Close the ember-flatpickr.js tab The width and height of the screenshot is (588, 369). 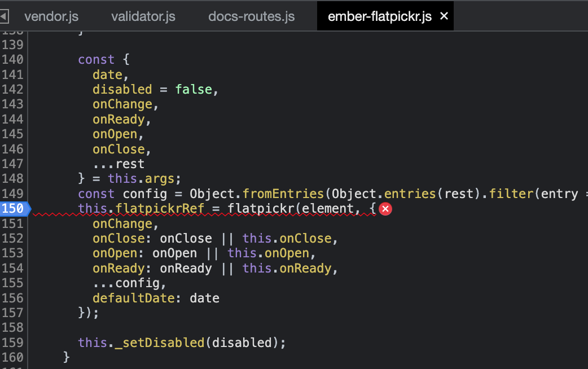click(x=444, y=16)
